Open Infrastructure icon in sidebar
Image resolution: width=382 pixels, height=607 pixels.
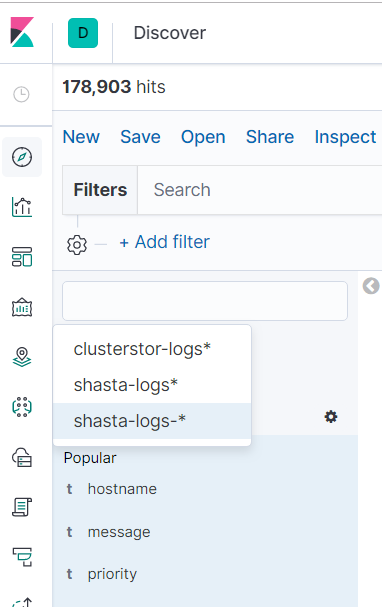pyautogui.click(x=22, y=457)
